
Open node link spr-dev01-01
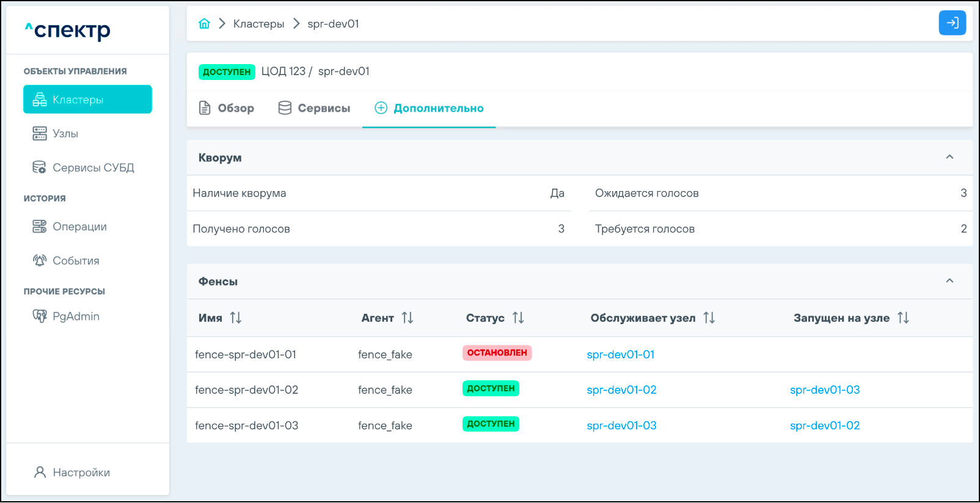click(x=620, y=355)
